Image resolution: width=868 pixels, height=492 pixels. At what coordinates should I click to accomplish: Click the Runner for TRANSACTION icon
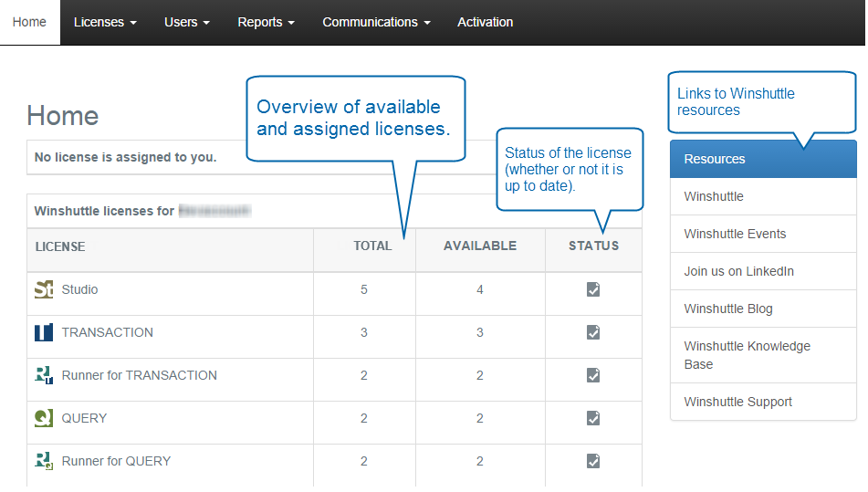coord(44,375)
